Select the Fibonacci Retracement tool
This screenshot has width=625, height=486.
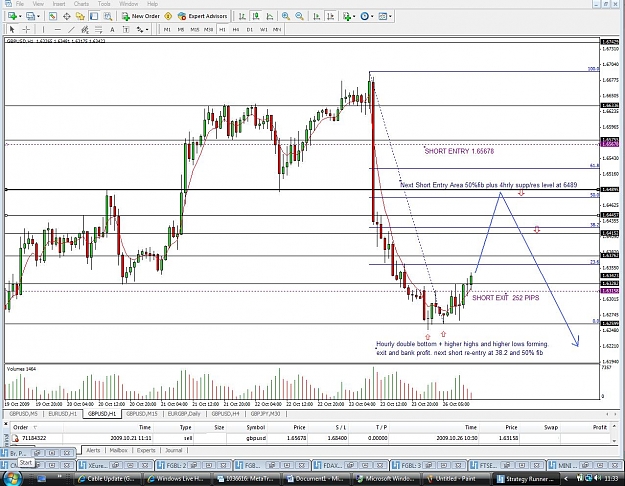point(98,30)
